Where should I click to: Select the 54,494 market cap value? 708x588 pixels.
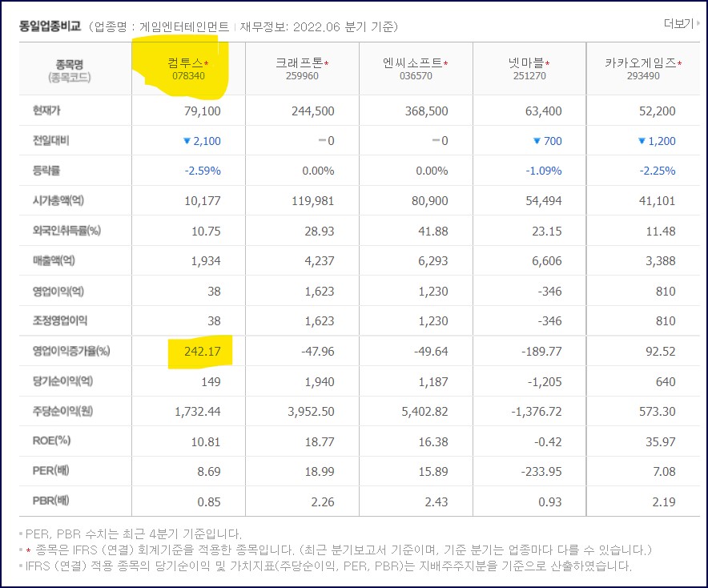pos(544,200)
